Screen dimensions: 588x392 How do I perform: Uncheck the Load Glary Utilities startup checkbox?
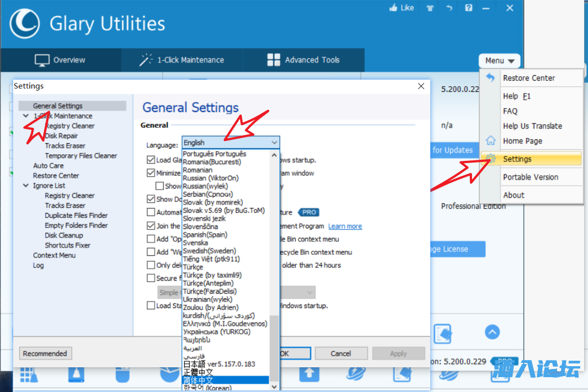tap(151, 160)
